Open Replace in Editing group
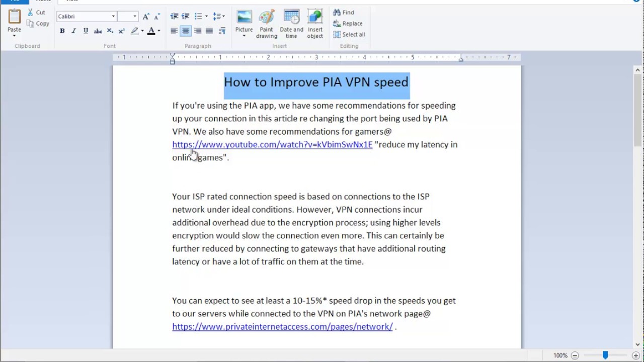Image resolution: width=644 pixels, height=362 pixels. pos(348,24)
